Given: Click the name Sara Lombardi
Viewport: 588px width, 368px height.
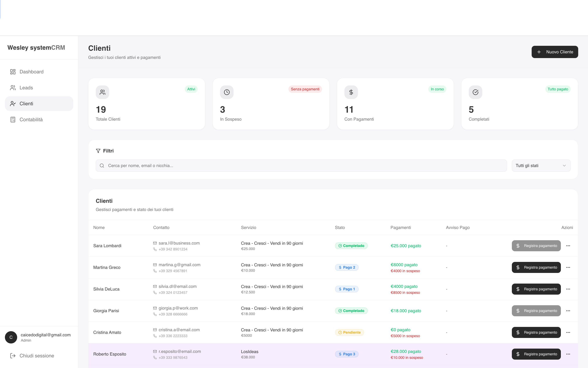Looking at the screenshot, I should click(x=107, y=246).
